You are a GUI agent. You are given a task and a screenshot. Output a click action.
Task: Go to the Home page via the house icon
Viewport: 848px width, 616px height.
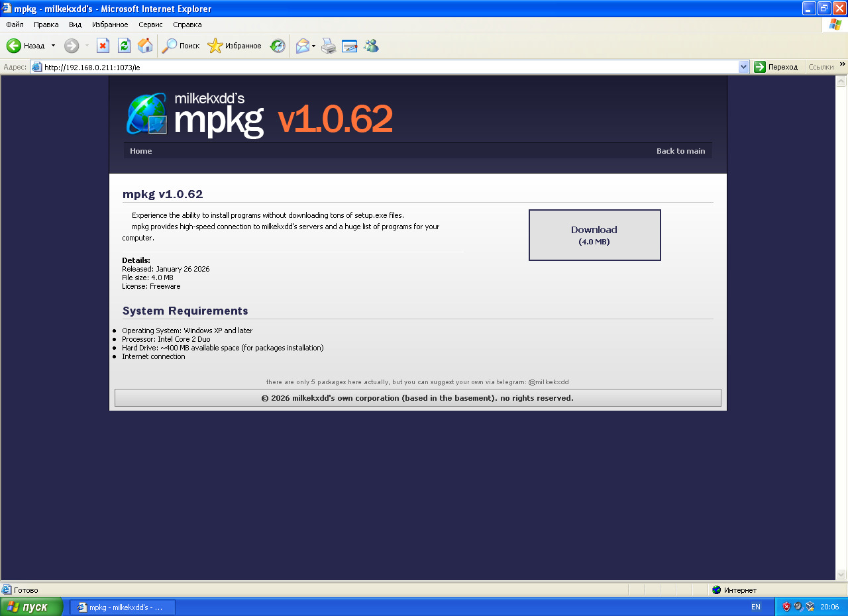tap(145, 46)
